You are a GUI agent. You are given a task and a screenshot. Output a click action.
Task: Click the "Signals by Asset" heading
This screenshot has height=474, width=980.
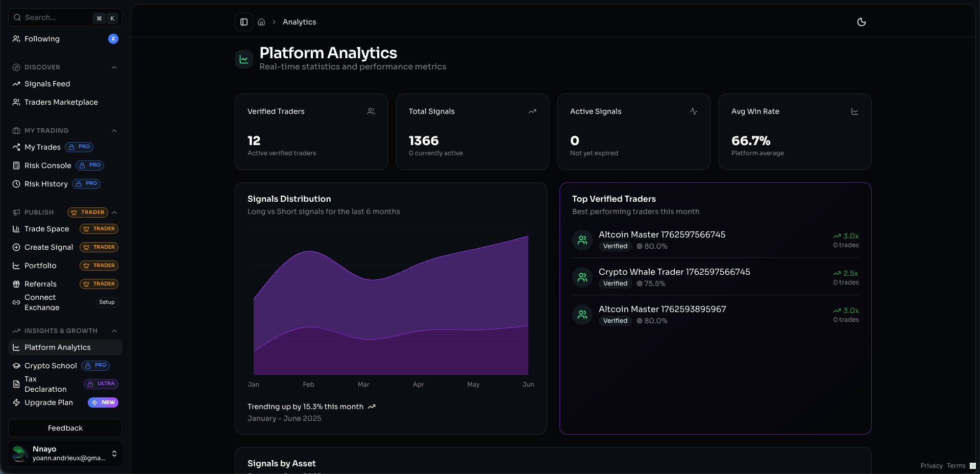(x=282, y=463)
